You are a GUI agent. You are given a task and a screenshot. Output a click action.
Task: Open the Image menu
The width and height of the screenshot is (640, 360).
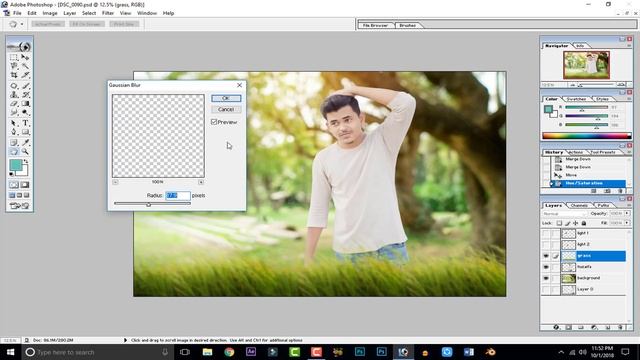pos(50,13)
